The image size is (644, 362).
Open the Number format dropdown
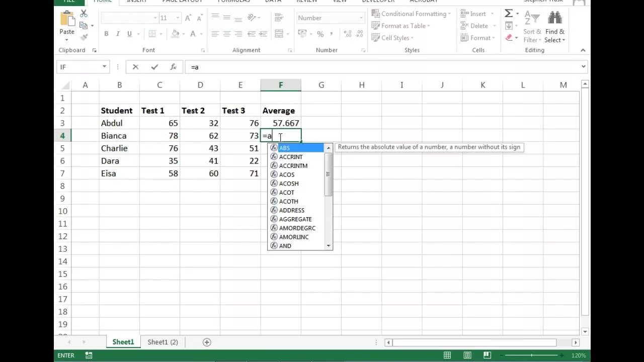[x=361, y=18]
